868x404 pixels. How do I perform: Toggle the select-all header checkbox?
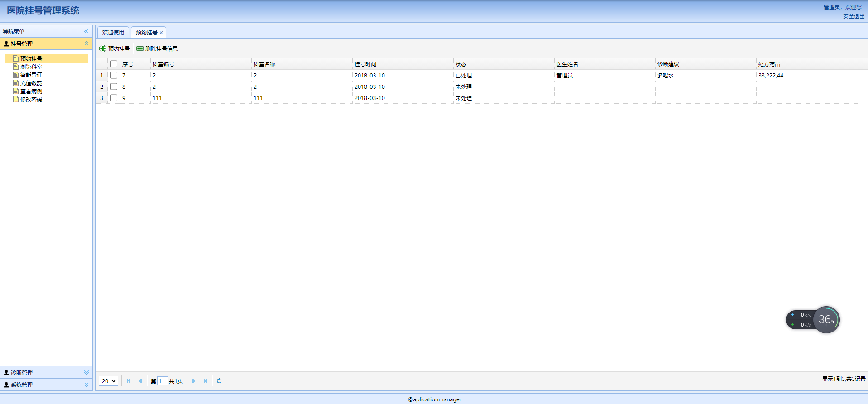[114, 64]
